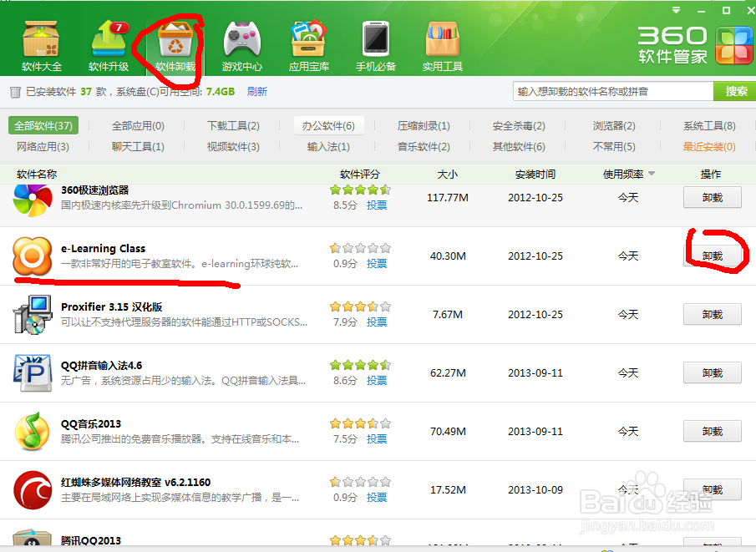The image size is (756, 552).
Task: Click the 软件评分 column header
Action: click(x=360, y=174)
